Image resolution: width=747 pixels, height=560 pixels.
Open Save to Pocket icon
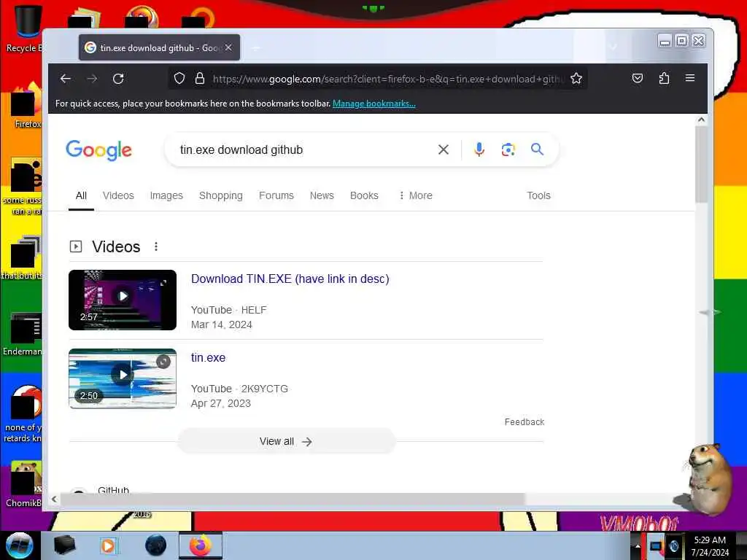638,78
